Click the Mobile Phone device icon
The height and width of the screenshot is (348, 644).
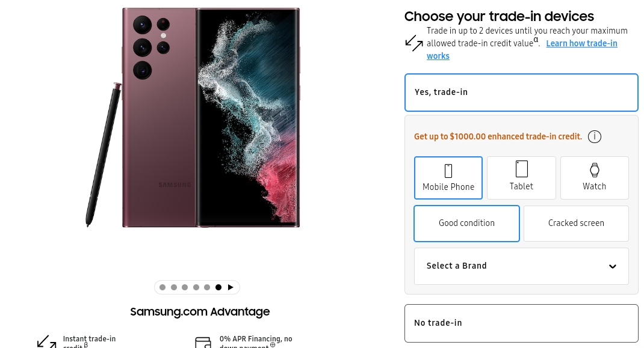448,171
